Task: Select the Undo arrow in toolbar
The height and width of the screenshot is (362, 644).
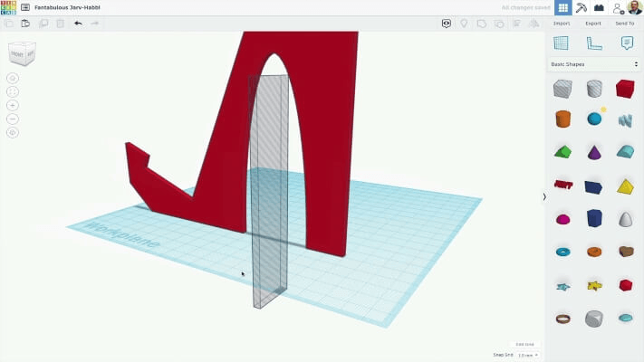Action: point(78,24)
